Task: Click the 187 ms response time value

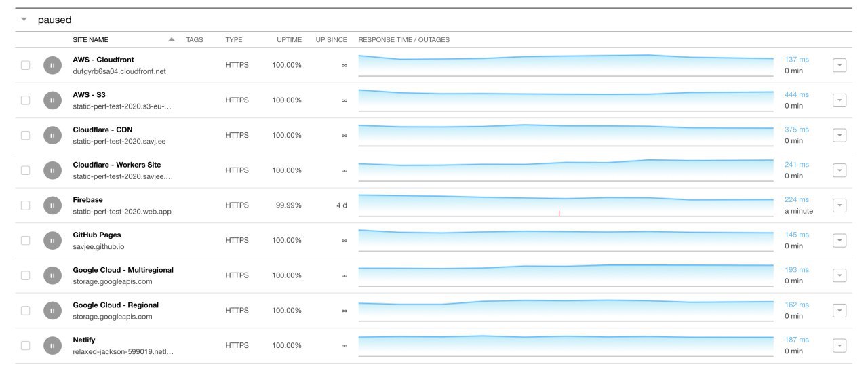Action: tap(797, 340)
